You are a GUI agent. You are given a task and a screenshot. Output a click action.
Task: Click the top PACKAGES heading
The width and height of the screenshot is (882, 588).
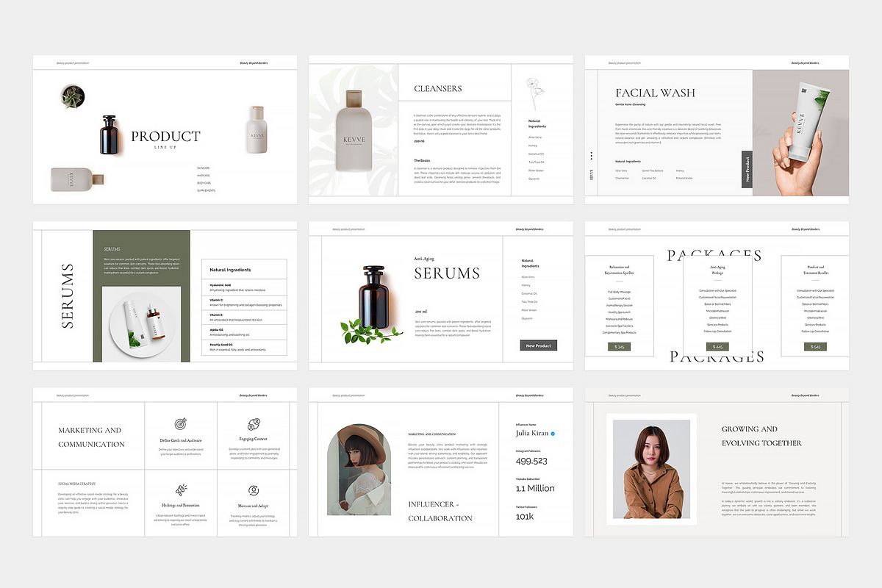(714, 255)
